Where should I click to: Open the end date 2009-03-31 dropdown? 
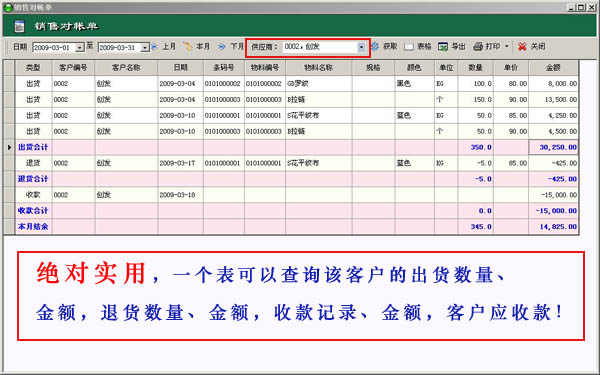tap(145, 47)
